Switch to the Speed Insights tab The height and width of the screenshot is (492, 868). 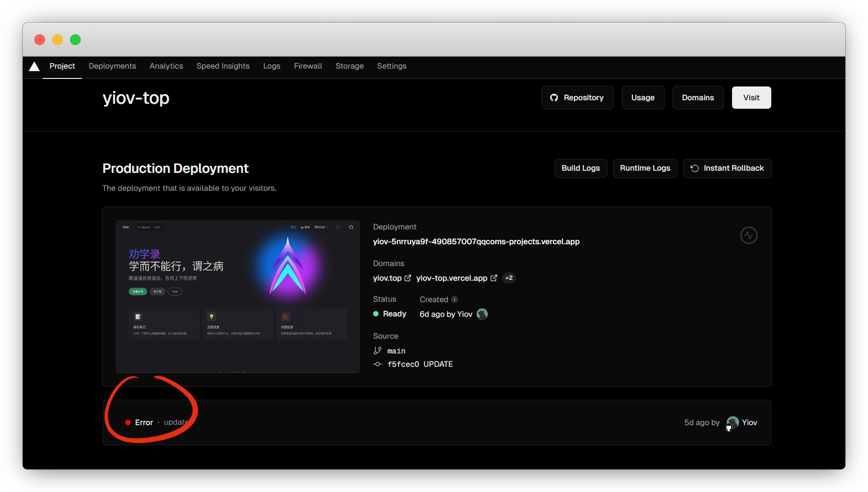[x=223, y=66]
